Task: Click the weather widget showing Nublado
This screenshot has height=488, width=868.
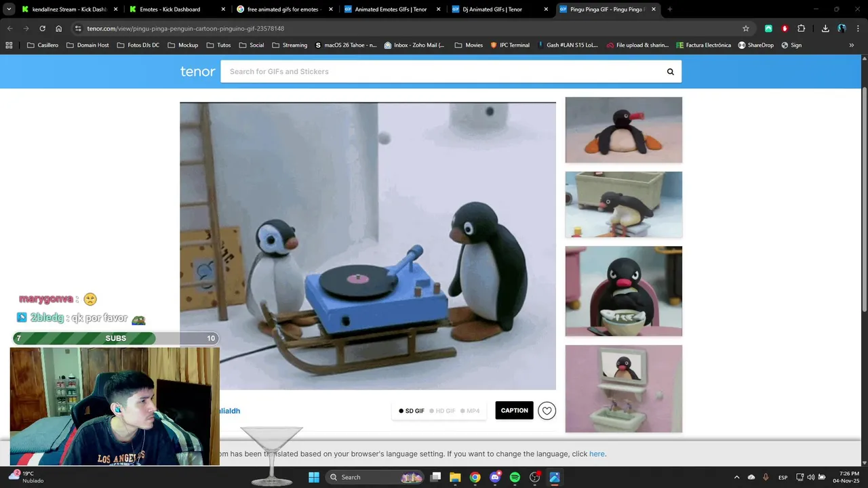Action: click(26, 477)
